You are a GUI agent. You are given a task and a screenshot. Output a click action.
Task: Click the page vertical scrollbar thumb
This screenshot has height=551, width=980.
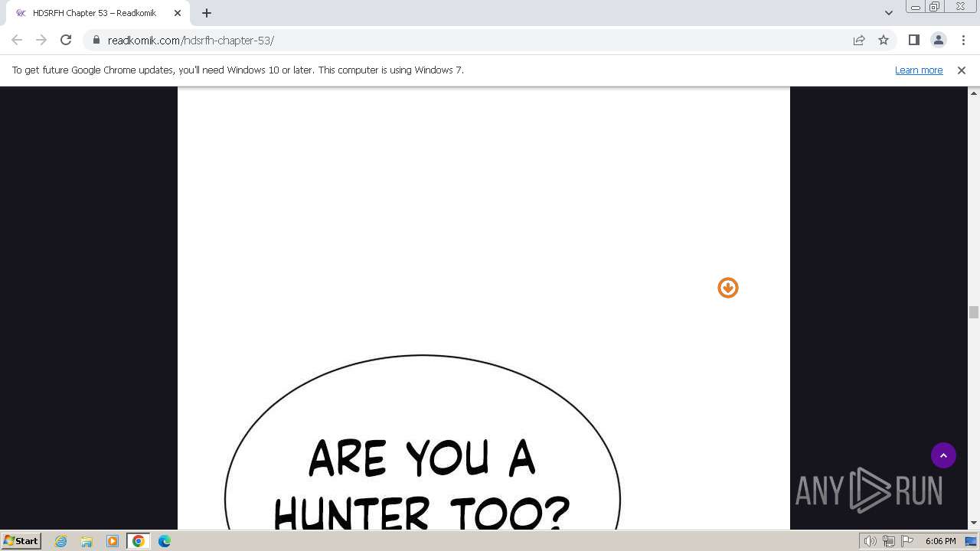974,312
